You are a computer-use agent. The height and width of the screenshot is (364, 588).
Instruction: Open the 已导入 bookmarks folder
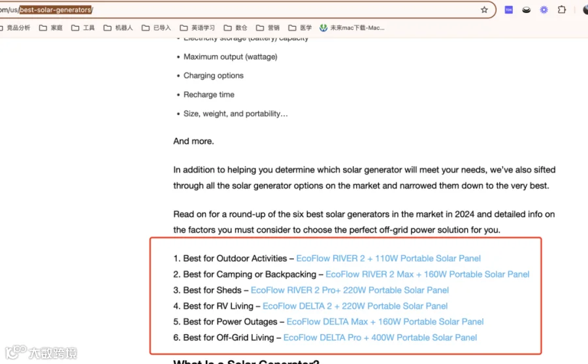tap(156, 27)
